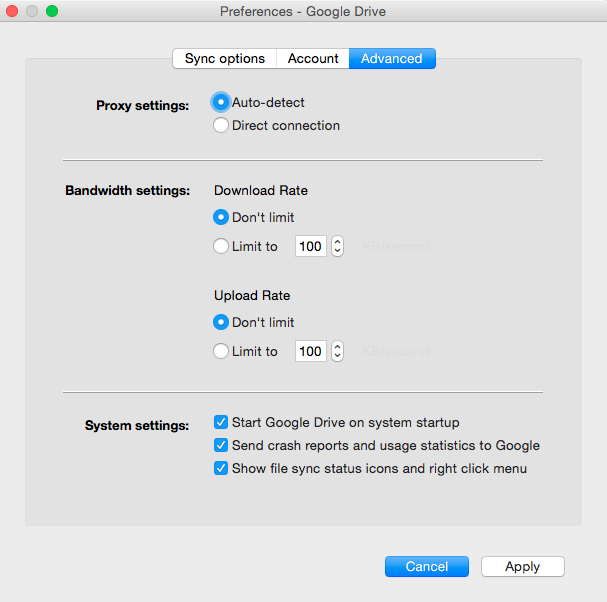Click the Upload Rate limit value field
Screen dimensions: 607x602
click(310, 351)
